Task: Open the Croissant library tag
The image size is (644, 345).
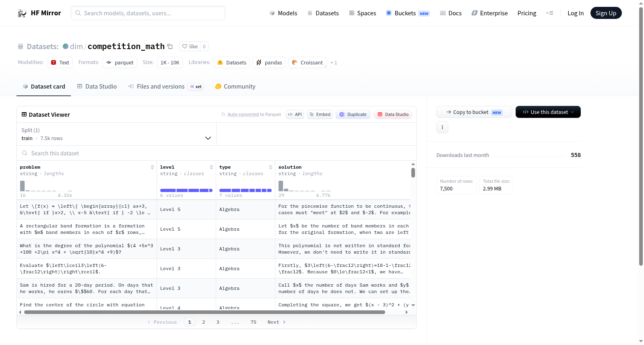Action: 308,62
